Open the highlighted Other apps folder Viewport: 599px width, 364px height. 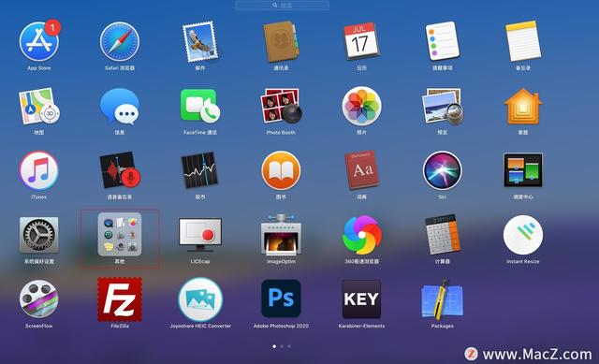(x=120, y=235)
